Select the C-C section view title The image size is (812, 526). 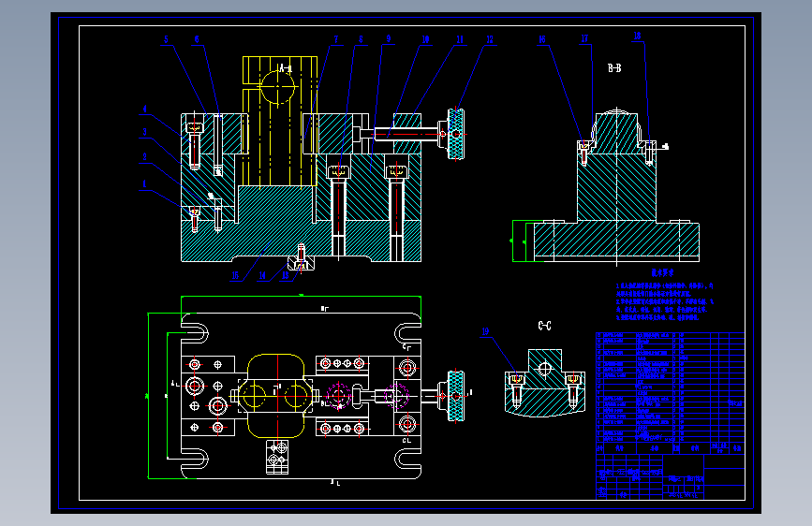click(x=544, y=325)
